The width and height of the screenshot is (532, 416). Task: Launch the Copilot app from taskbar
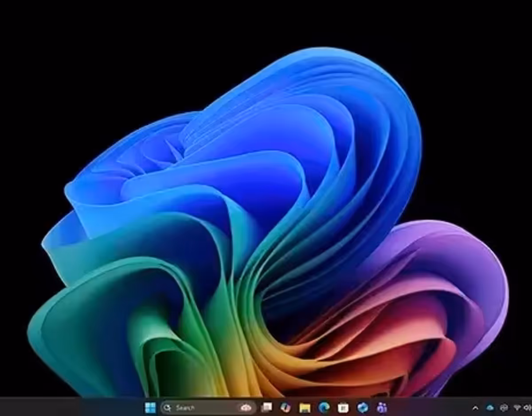[x=286, y=407]
